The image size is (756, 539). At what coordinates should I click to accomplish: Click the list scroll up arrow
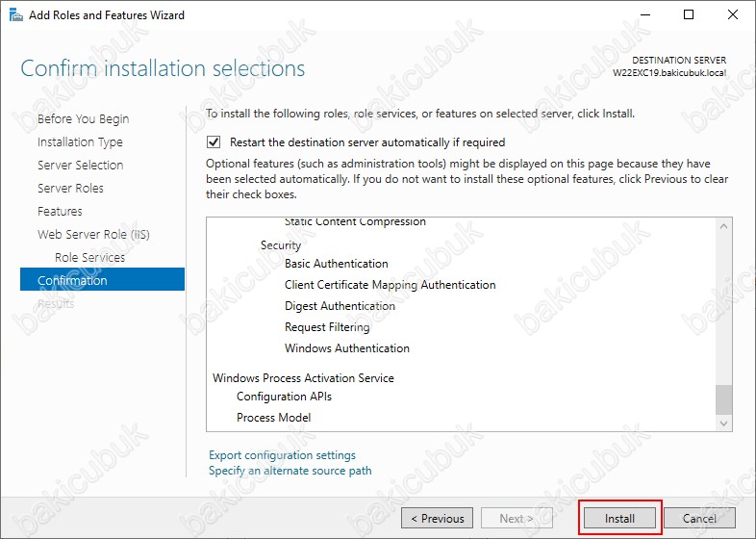point(723,226)
